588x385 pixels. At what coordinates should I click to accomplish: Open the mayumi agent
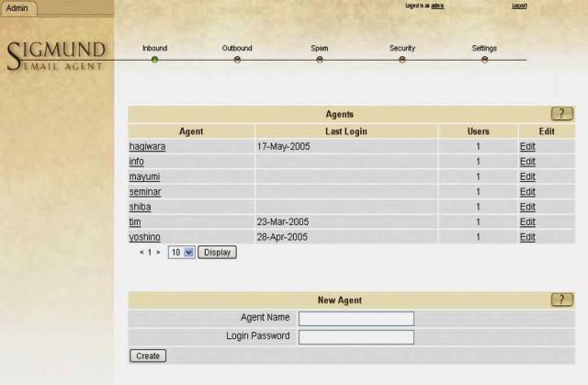click(x=144, y=176)
